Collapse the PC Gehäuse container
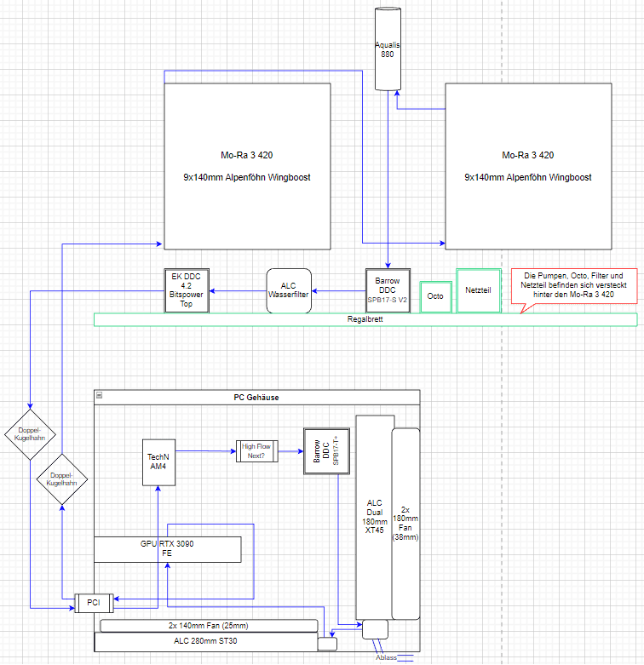 point(100,395)
